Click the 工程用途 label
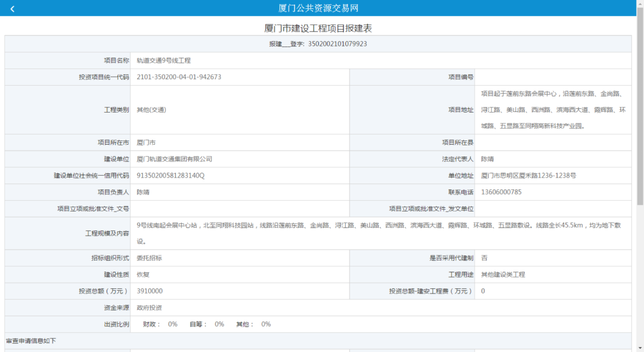 [x=461, y=275]
